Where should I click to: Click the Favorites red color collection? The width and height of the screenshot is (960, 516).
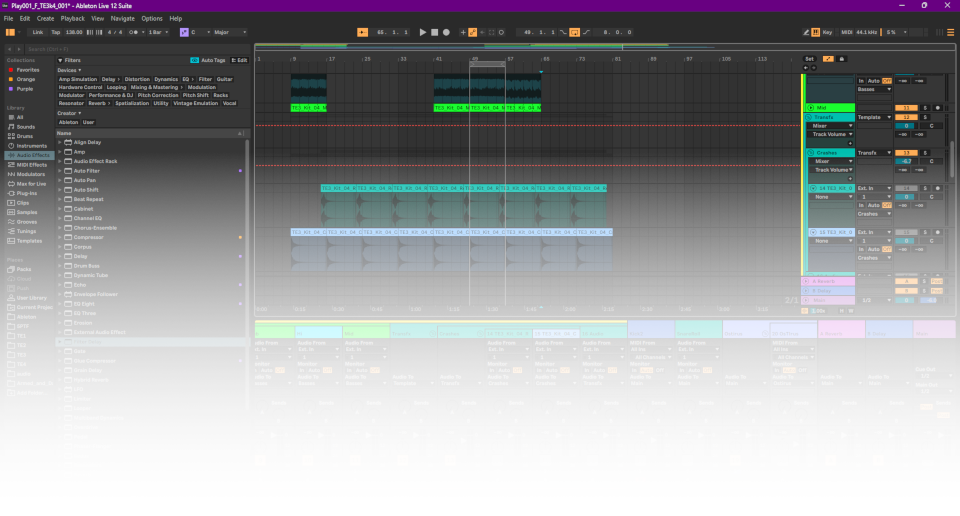coord(28,70)
